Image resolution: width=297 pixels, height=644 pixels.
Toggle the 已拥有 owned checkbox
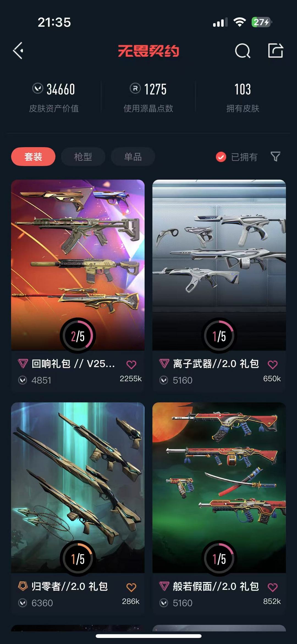[221, 157]
